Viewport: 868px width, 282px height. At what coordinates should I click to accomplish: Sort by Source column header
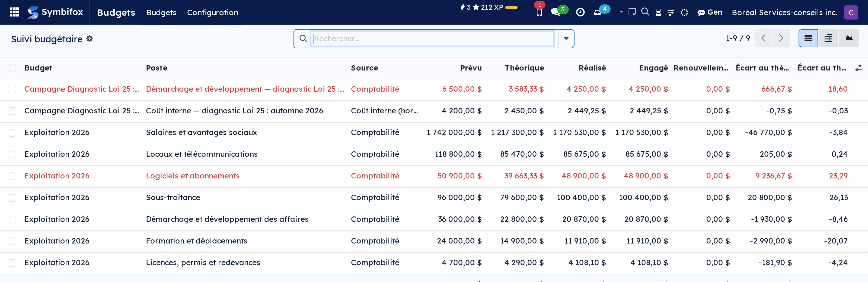click(364, 68)
